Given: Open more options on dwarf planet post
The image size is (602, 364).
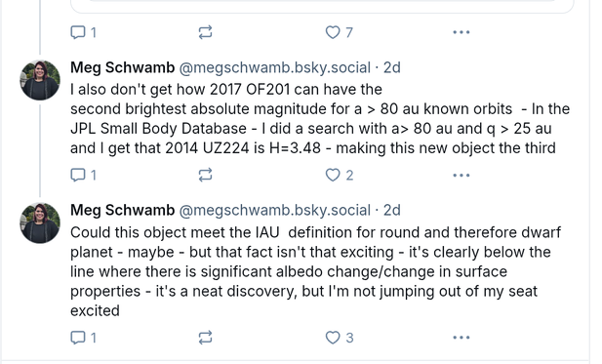Looking at the screenshot, I should pyautogui.click(x=462, y=338).
